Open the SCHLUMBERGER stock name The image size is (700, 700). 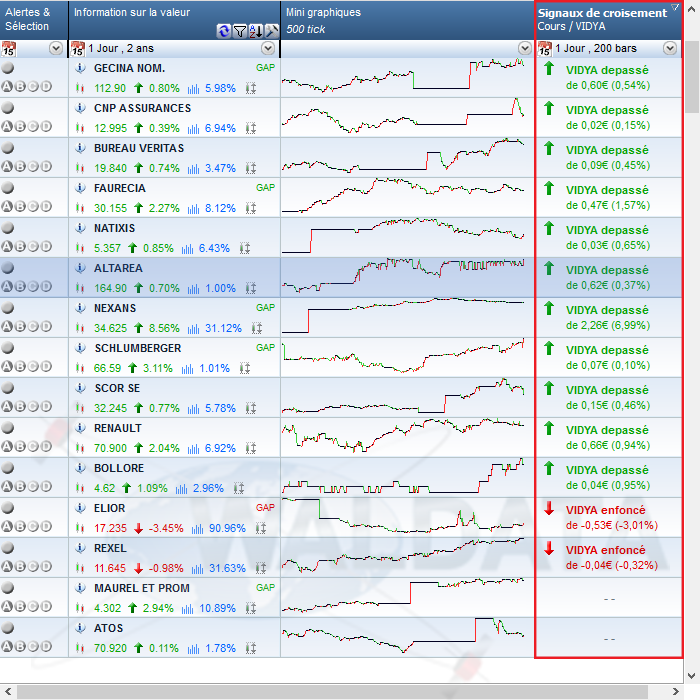(138, 348)
